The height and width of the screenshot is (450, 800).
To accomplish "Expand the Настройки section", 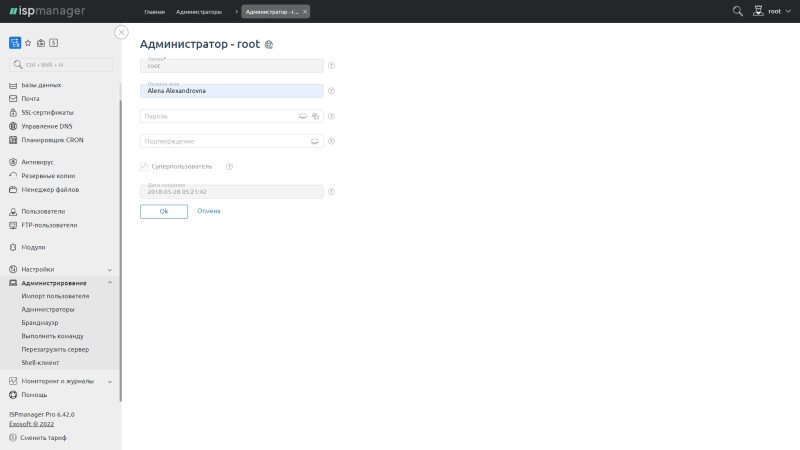I will tap(110, 269).
